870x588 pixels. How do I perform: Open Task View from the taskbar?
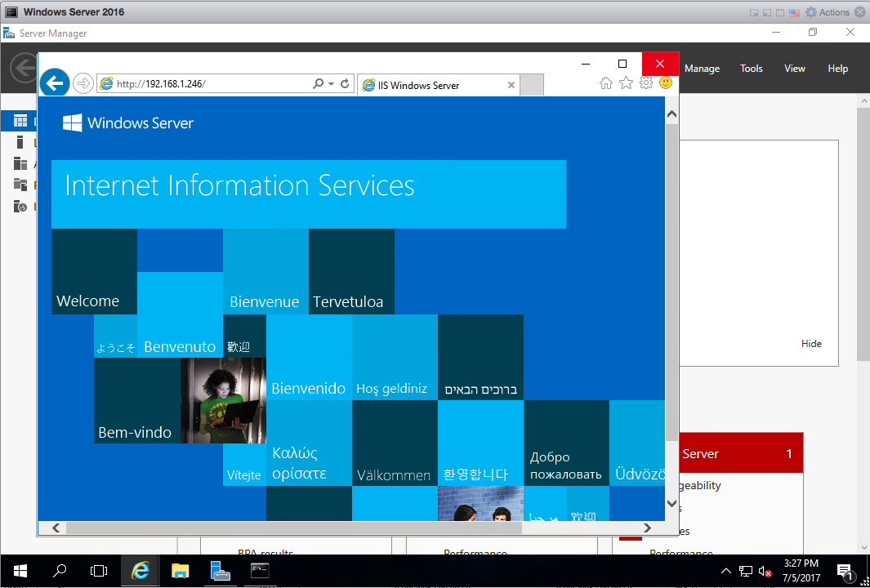(x=99, y=571)
